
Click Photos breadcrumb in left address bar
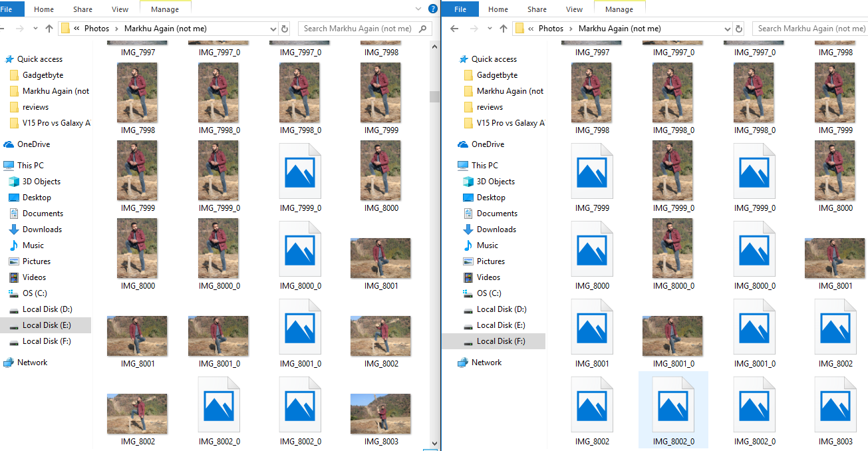coord(96,29)
